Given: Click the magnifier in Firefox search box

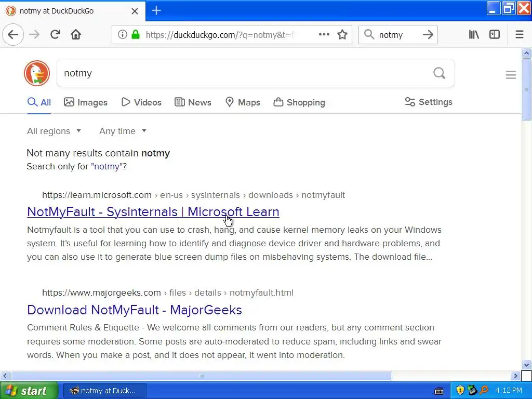Looking at the screenshot, I should 369,34.
